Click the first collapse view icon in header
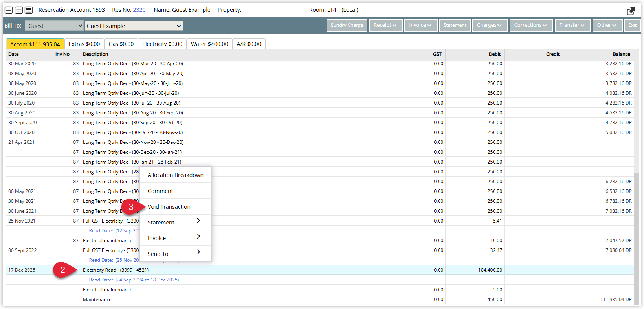 point(9,10)
